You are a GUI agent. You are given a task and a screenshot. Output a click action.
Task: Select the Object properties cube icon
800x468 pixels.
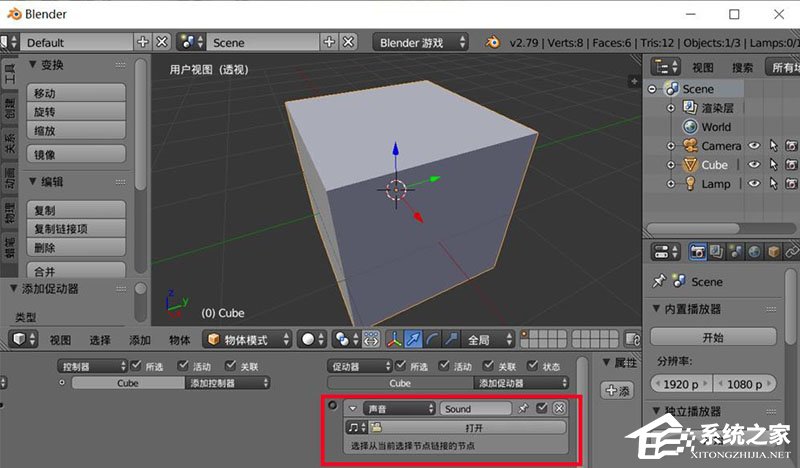click(776, 252)
